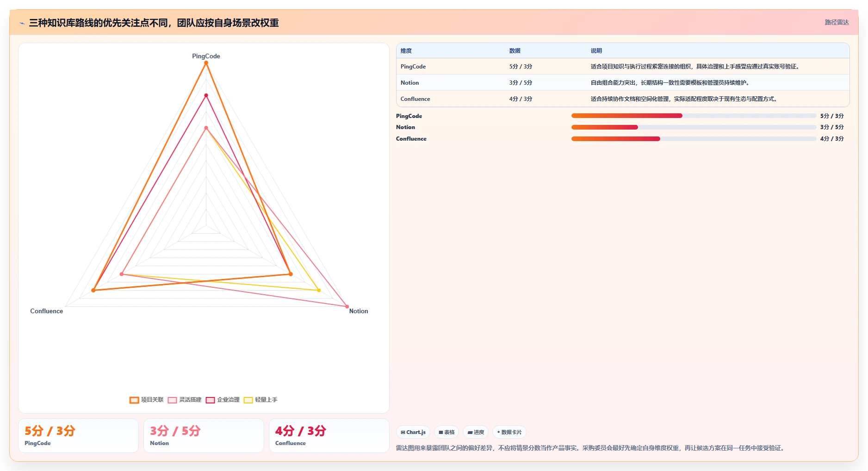Click the 5分 / 3分 value after the PingCode bar

832,116
